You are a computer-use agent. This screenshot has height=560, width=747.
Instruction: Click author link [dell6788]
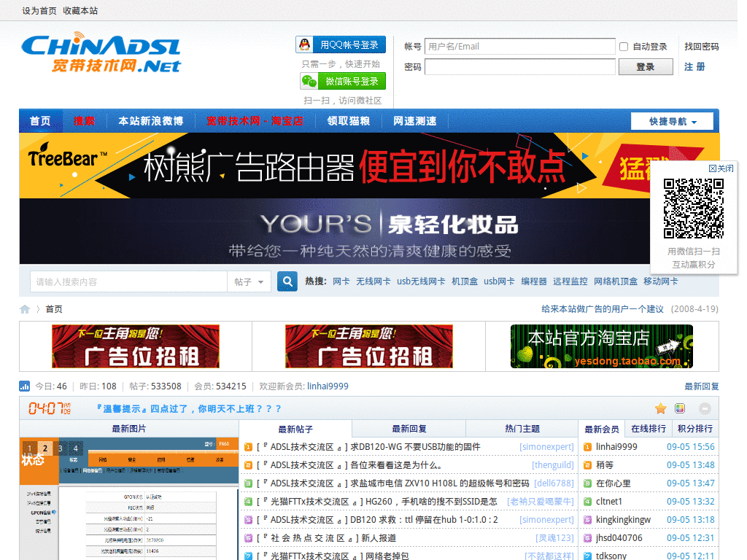tap(554, 483)
